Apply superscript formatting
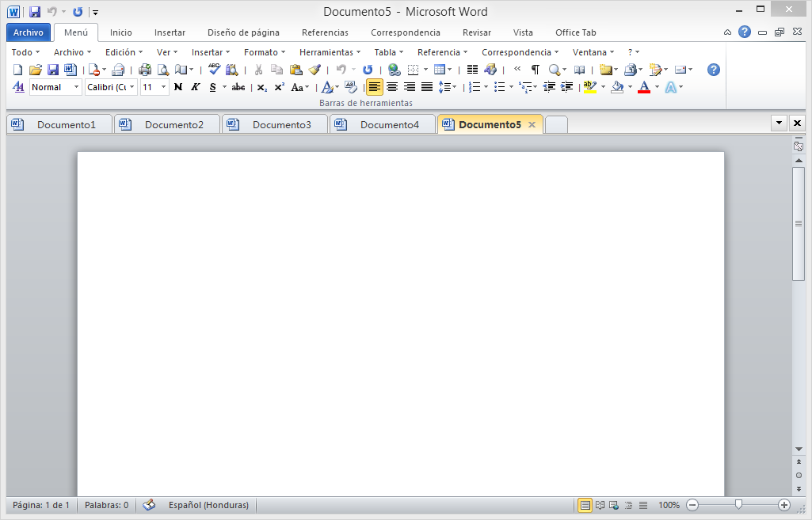This screenshot has height=520, width=812. coord(279,87)
